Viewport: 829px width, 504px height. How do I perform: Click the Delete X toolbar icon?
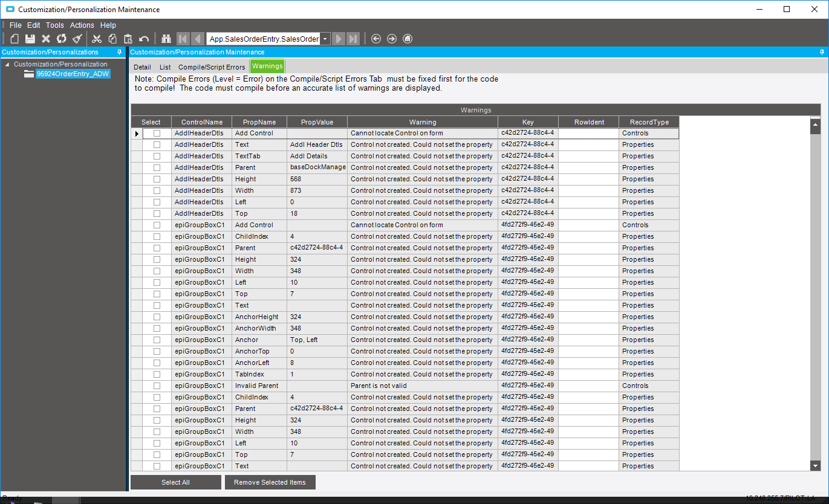pos(46,39)
